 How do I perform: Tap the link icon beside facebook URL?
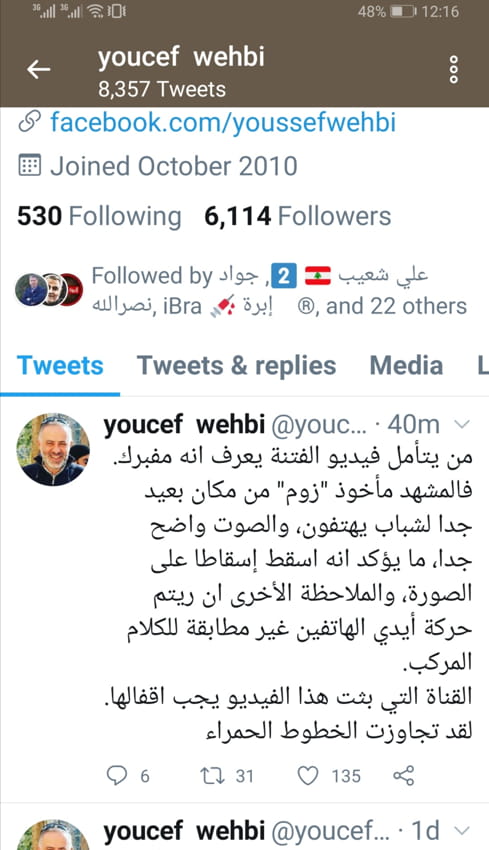click(x=29, y=122)
